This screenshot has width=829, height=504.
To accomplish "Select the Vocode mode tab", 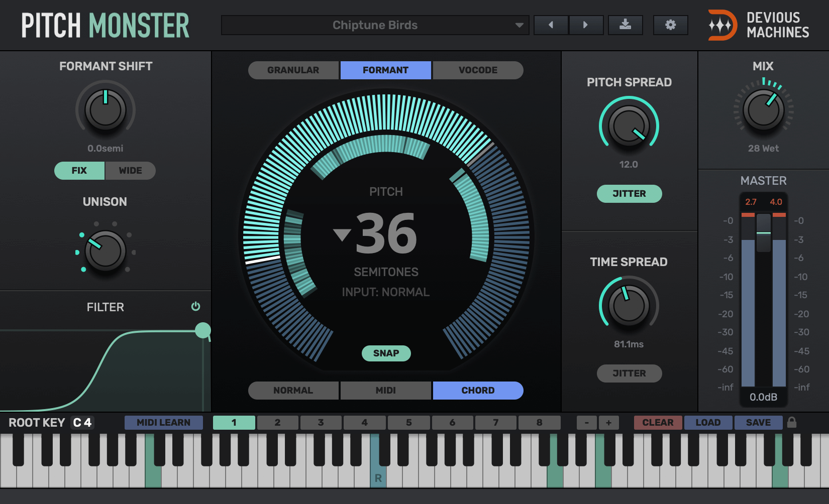I will coord(478,70).
